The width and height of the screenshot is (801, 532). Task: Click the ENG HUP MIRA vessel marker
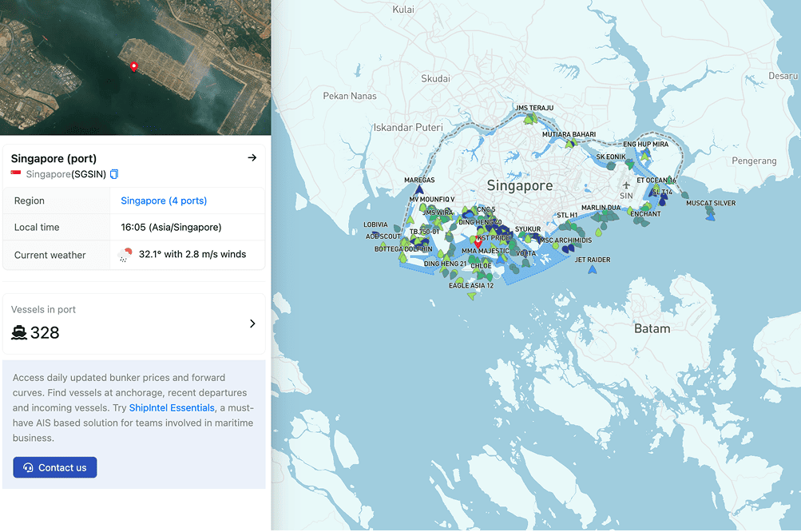tap(644, 154)
